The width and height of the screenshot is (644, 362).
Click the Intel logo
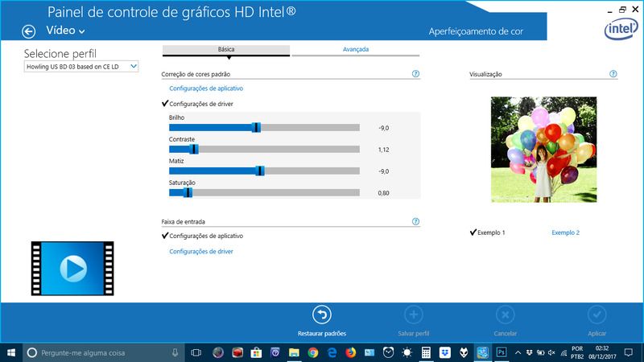[621, 30]
